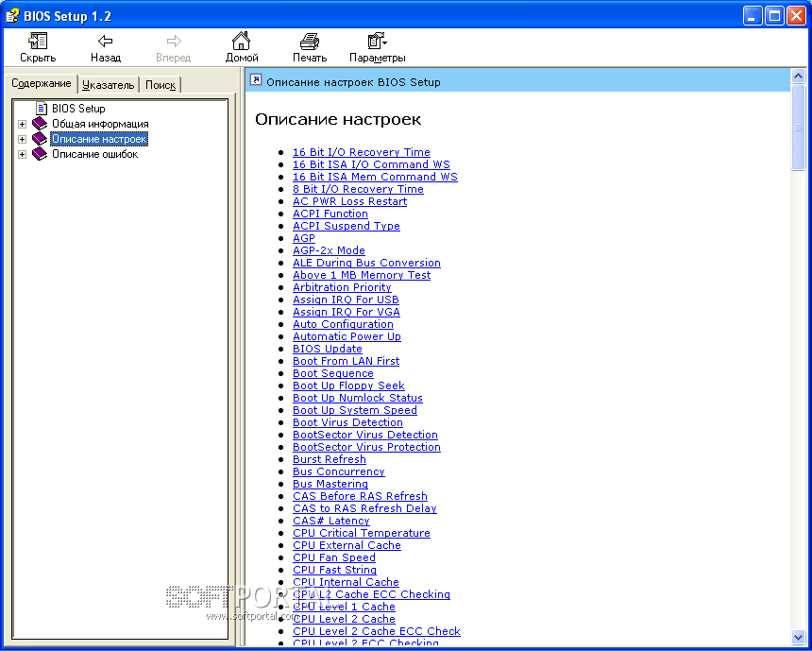Go back with the Назад arrow
The image size is (812, 651).
click(x=106, y=41)
